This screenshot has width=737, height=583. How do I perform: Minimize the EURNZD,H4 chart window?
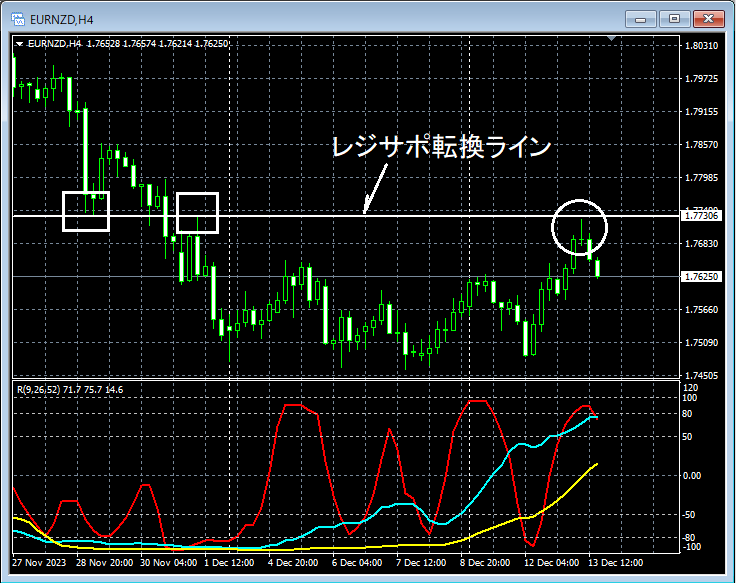click(x=640, y=19)
